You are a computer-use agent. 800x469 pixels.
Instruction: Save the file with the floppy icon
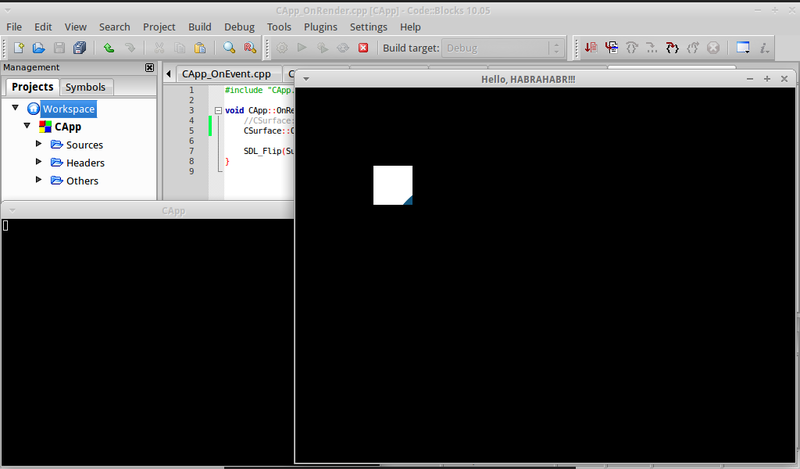click(59, 48)
